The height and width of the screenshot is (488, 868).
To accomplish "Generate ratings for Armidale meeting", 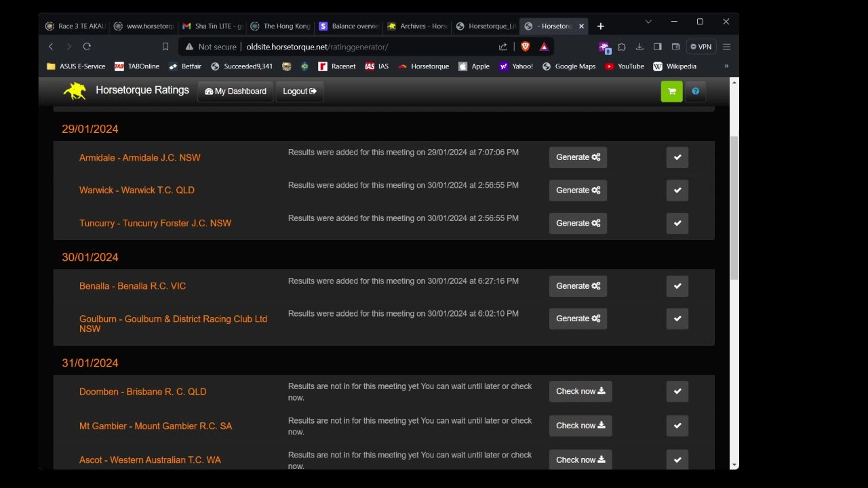I will coord(578,157).
